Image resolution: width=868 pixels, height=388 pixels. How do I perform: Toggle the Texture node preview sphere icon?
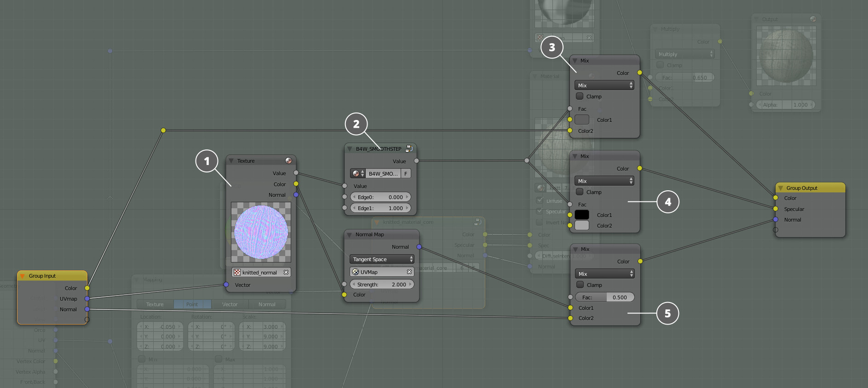click(288, 161)
